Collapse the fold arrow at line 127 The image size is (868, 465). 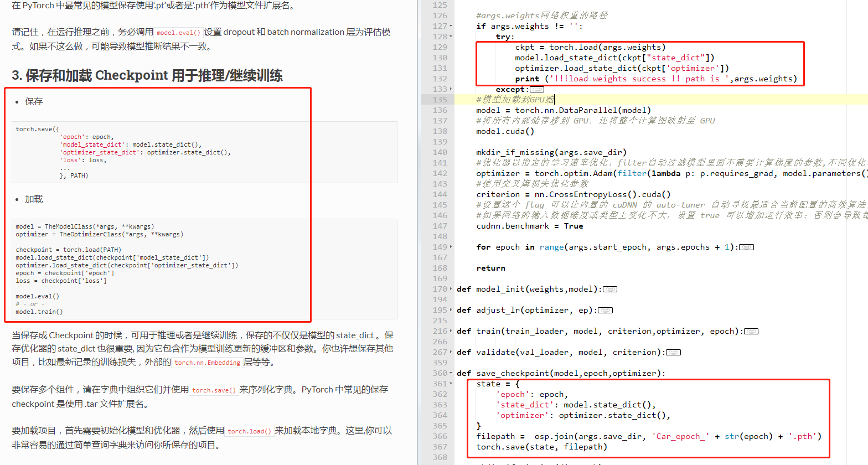point(451,26)
